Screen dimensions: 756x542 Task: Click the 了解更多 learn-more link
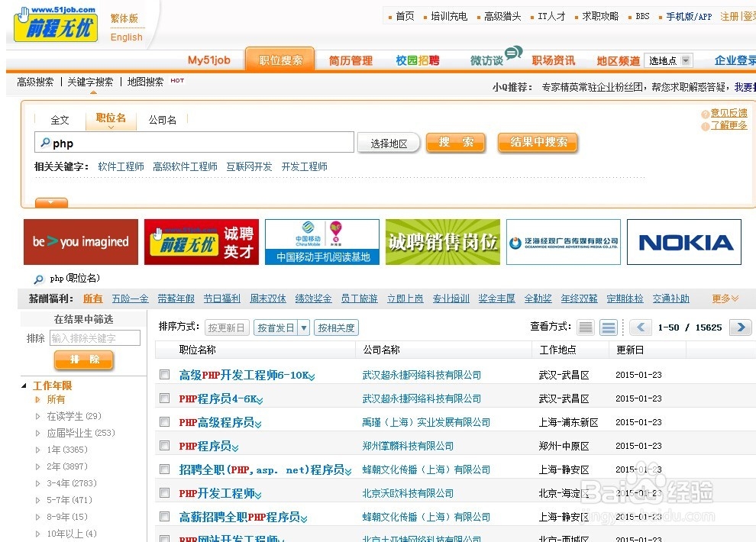[x=729, y=126]
